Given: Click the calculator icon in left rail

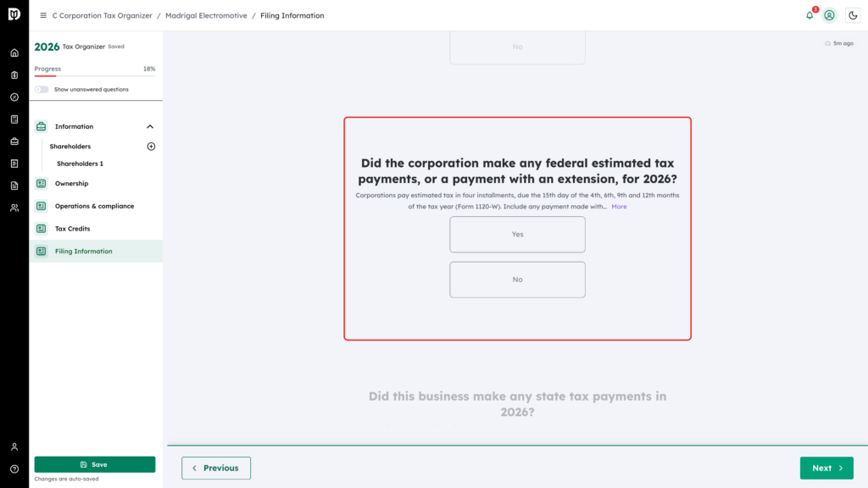Looking at the screenshot, I should tap(14, 119).
